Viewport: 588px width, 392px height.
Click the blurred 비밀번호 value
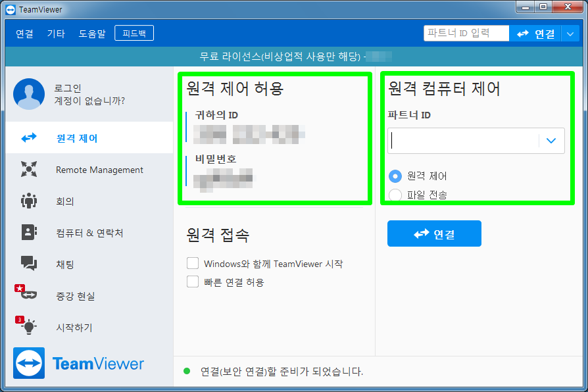(x=224, y=179)
